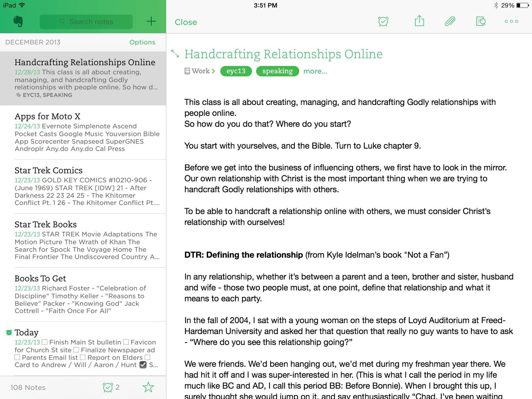Tap the DECEMBER 2013 section header
The height and width of the screenshot is (399, 532).
click(33, 42)
